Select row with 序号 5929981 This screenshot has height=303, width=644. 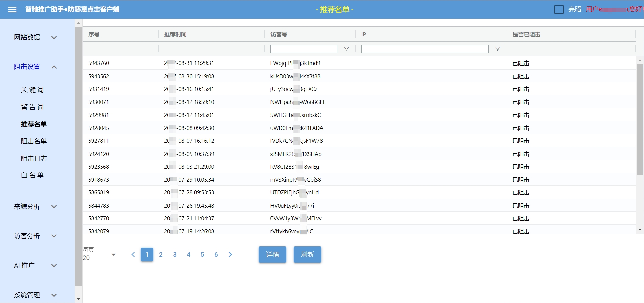pos(359,115)
